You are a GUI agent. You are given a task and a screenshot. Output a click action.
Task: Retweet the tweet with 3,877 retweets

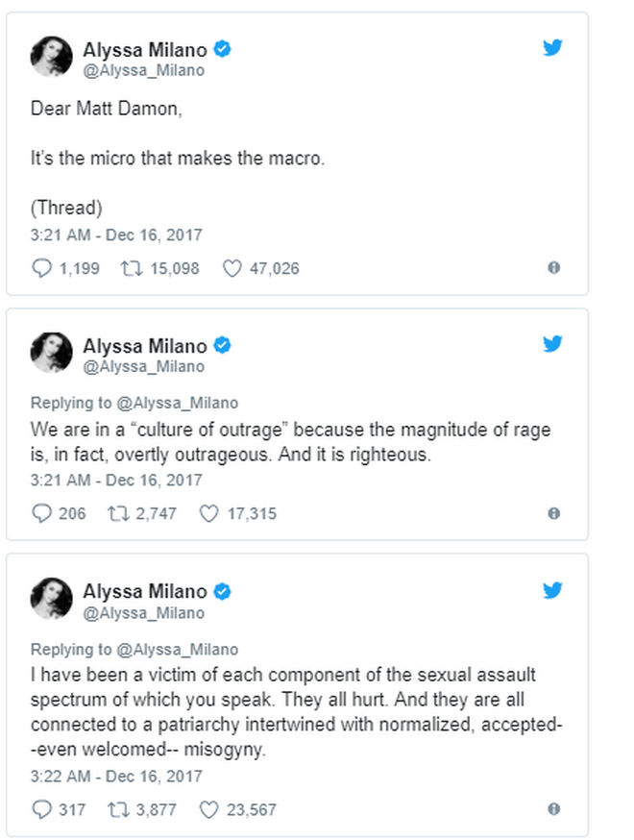131,810
